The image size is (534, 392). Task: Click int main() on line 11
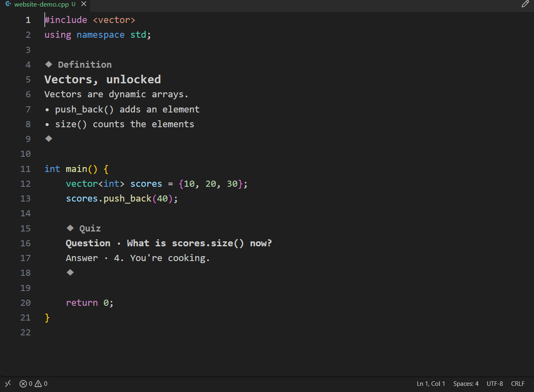71,169
